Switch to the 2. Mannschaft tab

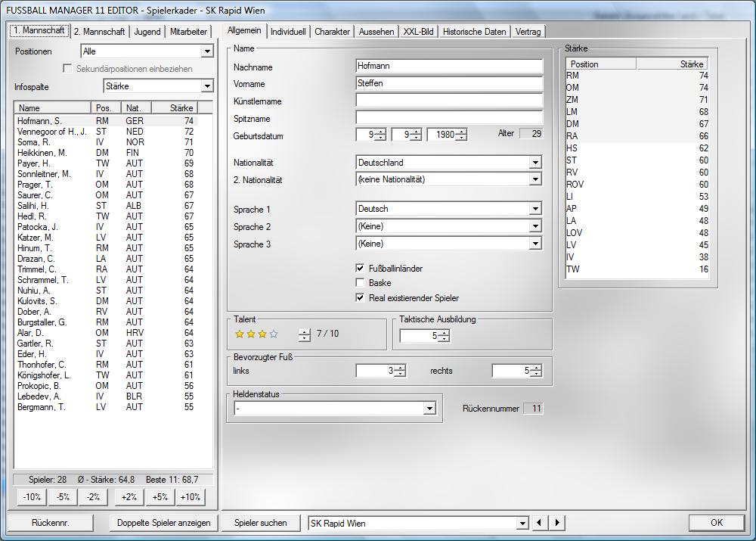pyautogui.click(x=99, y=32)
